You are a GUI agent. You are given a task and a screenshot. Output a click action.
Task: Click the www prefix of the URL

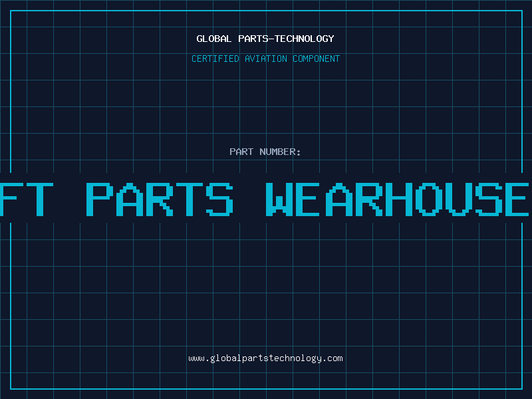[x=197, y=358]
